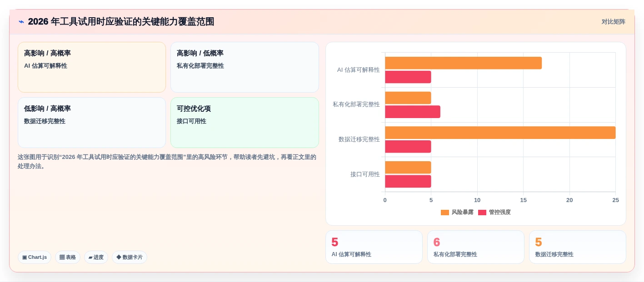The image size is (644, 282).
Task: Click the orange bar for 接口可用性
Action: (x=408, y=168)
